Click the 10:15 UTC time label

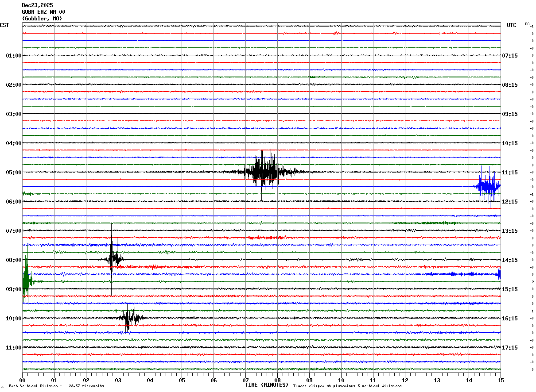[x=510, y=143]
